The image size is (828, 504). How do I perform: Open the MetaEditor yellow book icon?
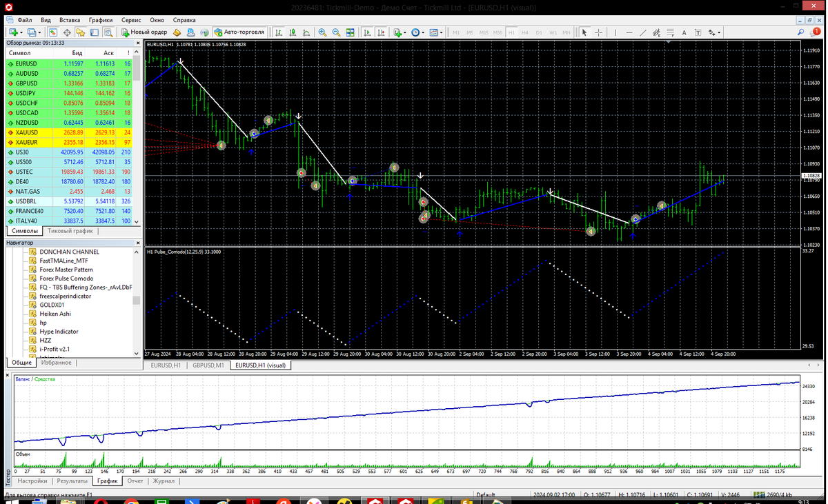tap(177, 32)
